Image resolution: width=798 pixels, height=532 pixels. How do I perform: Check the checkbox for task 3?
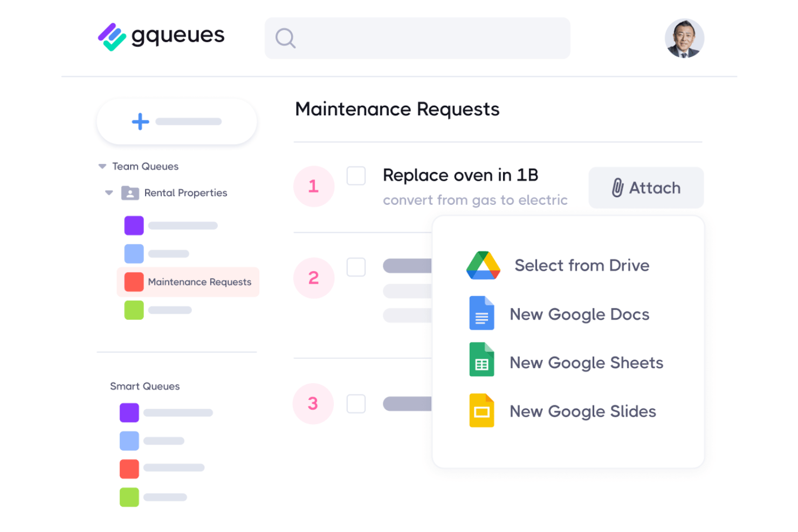pyautogui.click(x=356, y=404)
